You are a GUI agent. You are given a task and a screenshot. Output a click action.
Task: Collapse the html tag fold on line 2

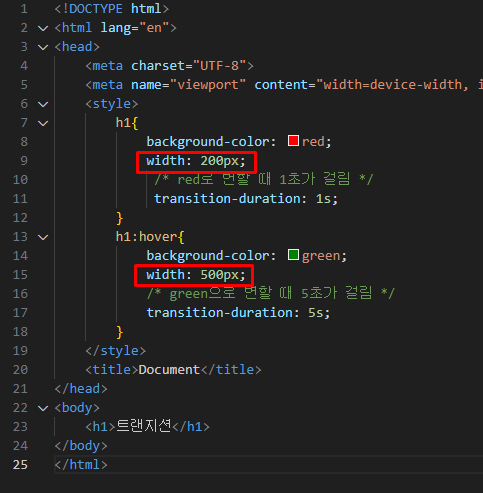[43, 28]
